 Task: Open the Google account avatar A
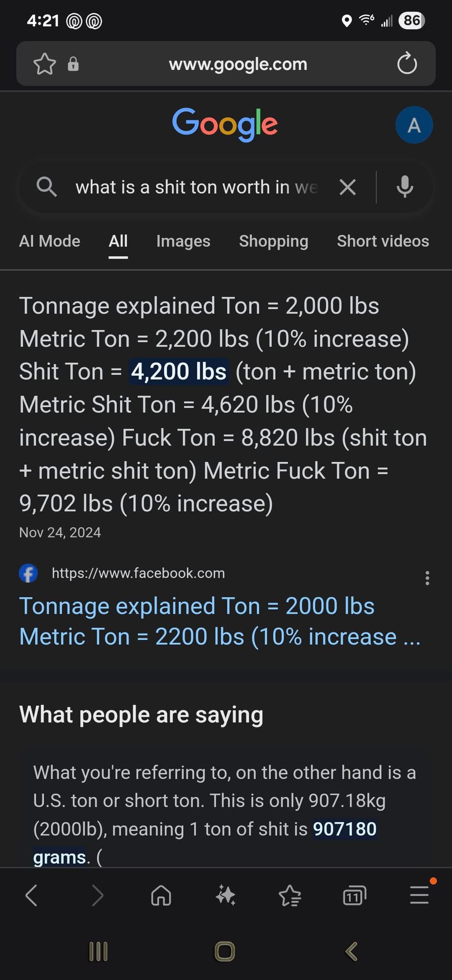pyautogui.click(x=414, y=125)
